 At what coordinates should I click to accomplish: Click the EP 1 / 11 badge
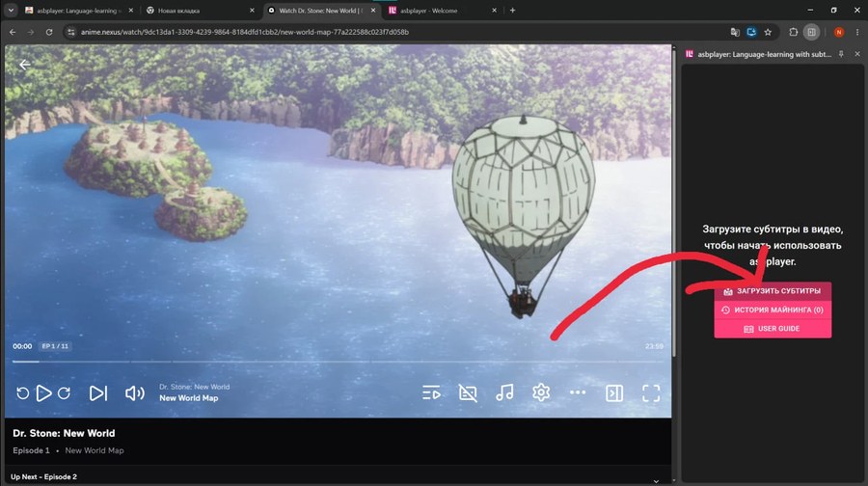pos(55,346)
